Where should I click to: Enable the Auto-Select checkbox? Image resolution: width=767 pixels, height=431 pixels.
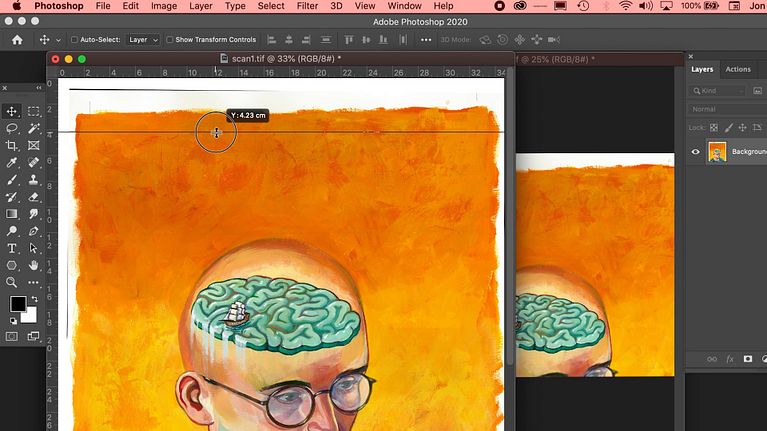coord(75,40)
